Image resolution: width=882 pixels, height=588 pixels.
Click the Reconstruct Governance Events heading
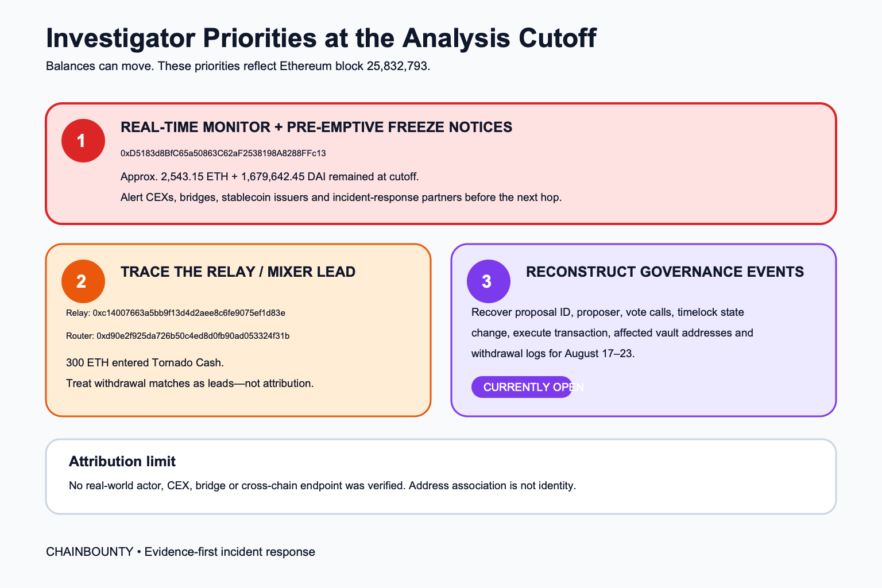pyautogui.click(x=665, y=272)
